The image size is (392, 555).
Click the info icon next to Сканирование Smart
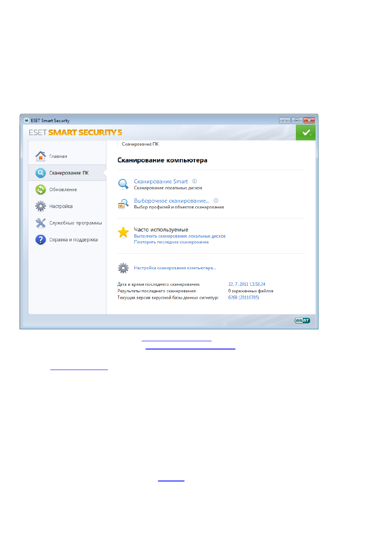click(195, 181)
